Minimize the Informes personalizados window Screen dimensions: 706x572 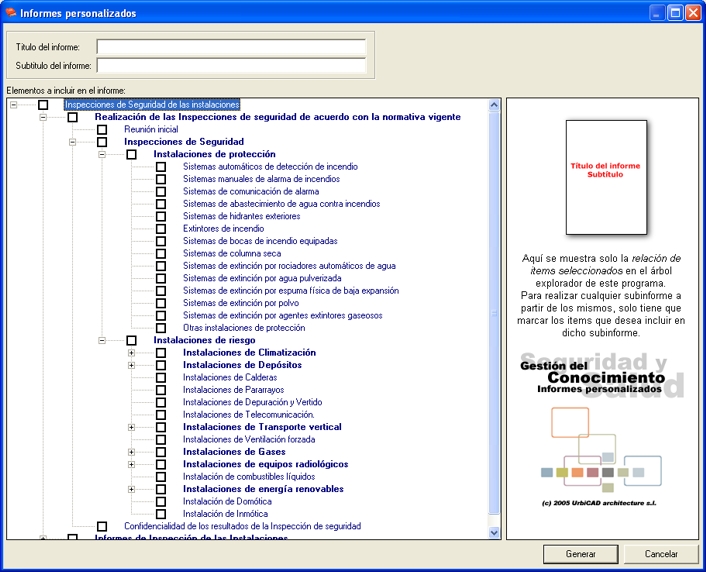coord(657,13)
